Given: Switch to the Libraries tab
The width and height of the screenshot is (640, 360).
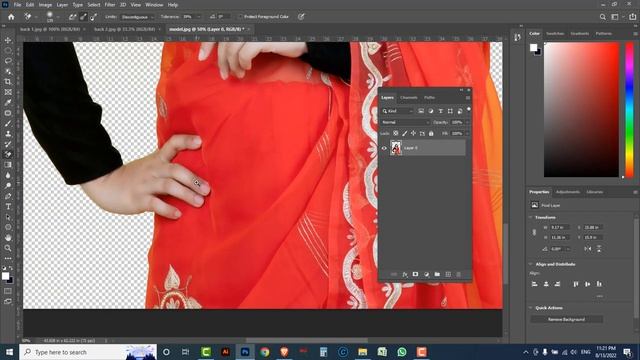Looking at the screenshot, I should (595, 192).
